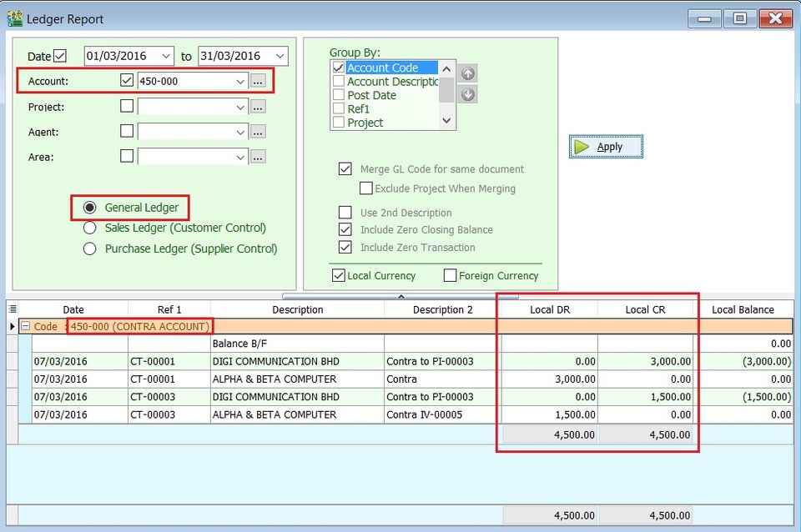Enable the Foreign Currency checkbox
Viewport: 801px width, 532px height.
(x=450, y=275)
